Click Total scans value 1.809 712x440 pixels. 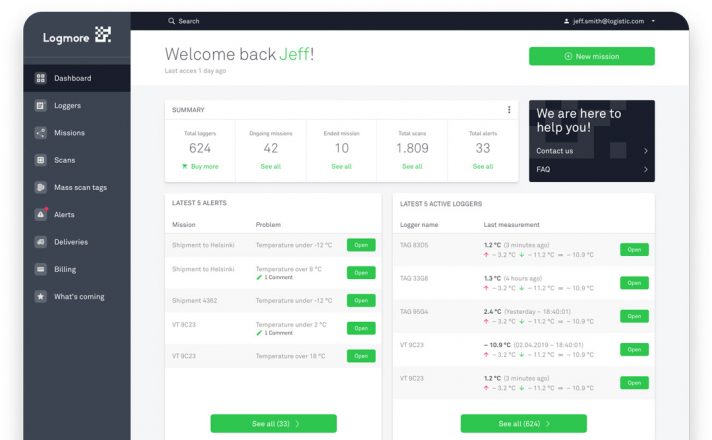pos(412,148)
